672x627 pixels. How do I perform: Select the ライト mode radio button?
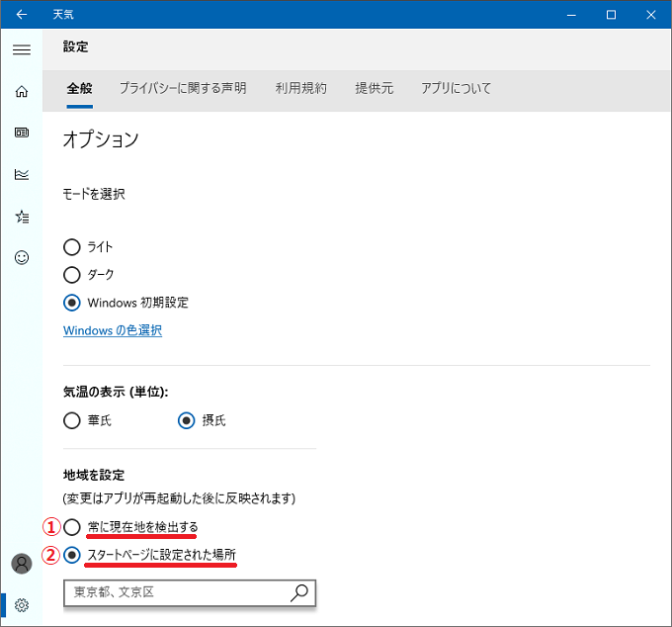[x=71, y=247]
